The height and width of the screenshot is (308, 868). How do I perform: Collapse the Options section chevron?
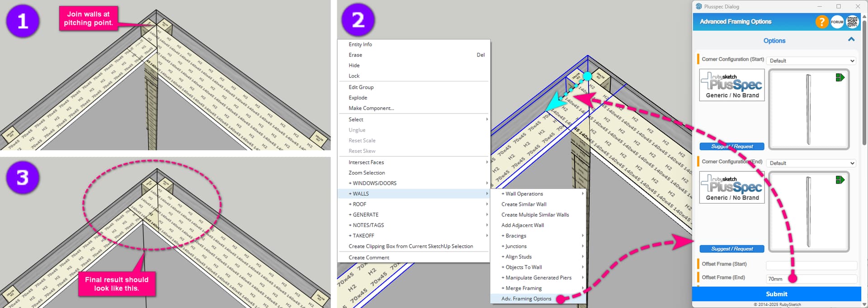pyautogui.click(x=851, y=40)
